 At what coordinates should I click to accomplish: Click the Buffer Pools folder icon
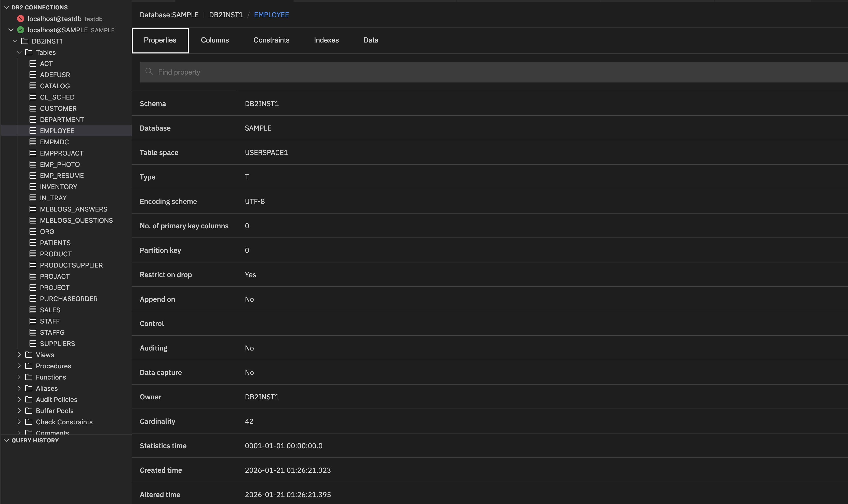tap(29, 411)
